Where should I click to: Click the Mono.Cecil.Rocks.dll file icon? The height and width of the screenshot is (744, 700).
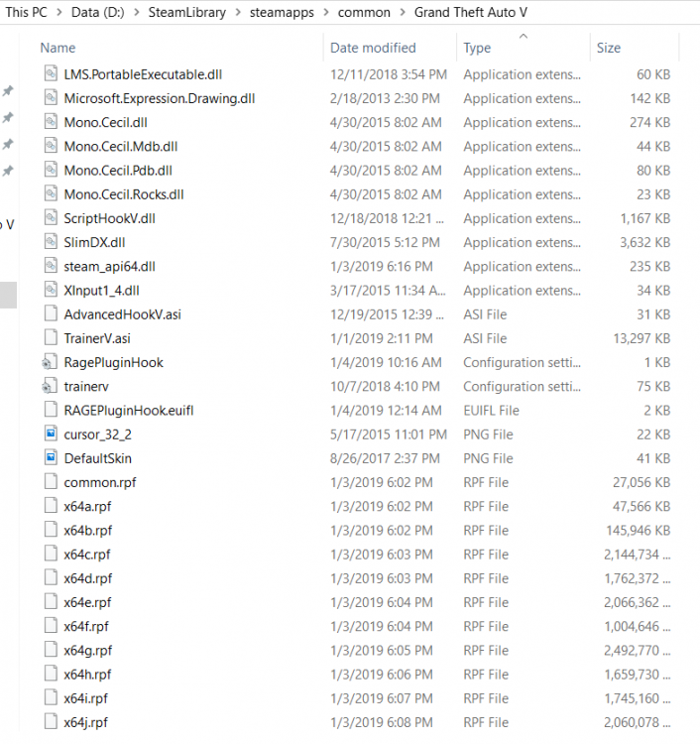[x=51, y=193]
